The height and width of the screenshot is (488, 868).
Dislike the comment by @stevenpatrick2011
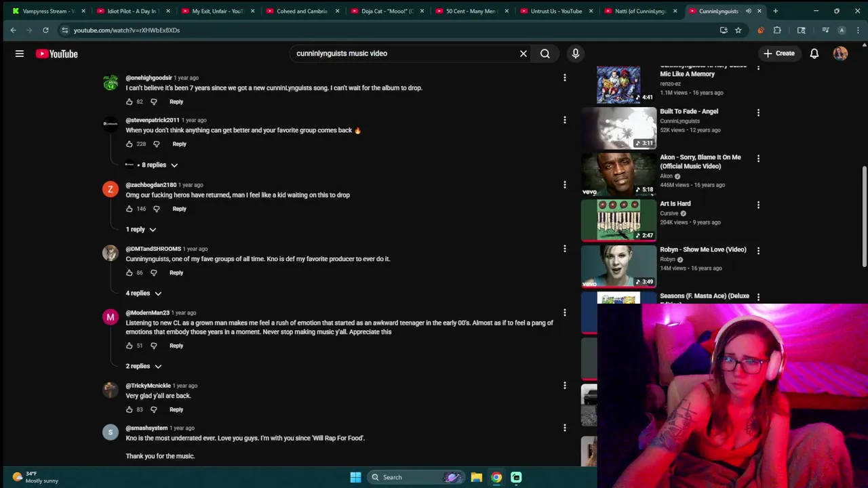tap(156, 144)
